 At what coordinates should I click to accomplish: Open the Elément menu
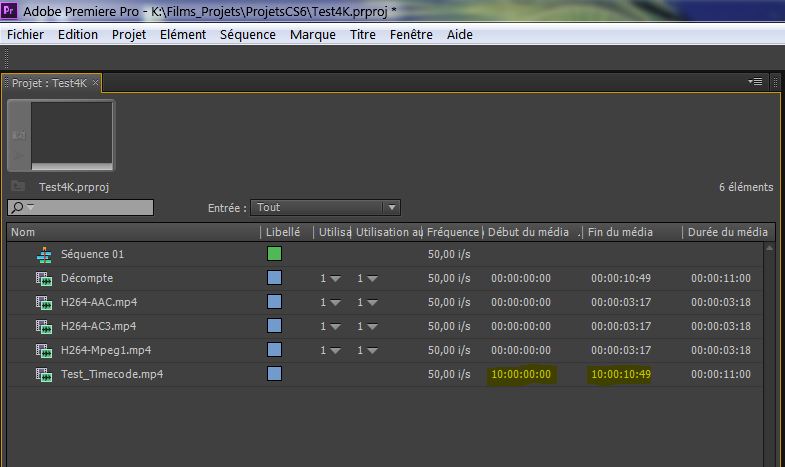[x=183, y=35]
